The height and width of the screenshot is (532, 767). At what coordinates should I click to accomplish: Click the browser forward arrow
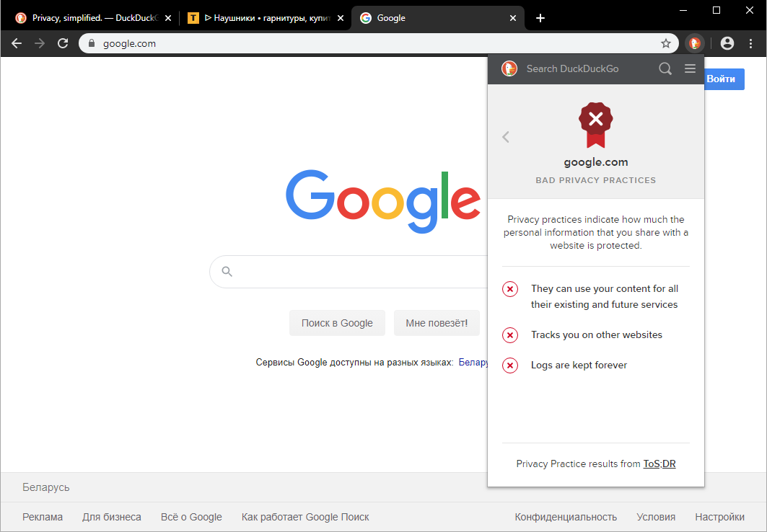[40, 43]
